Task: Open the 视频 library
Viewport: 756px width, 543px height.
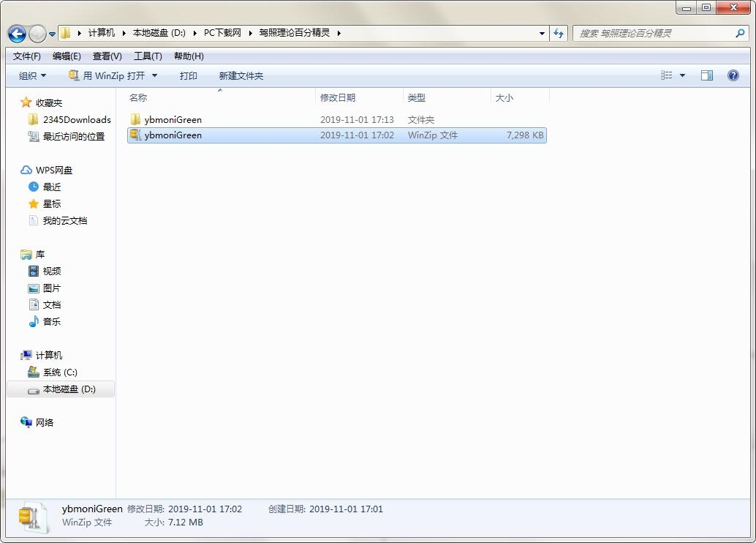Action: tap(45, 271)
